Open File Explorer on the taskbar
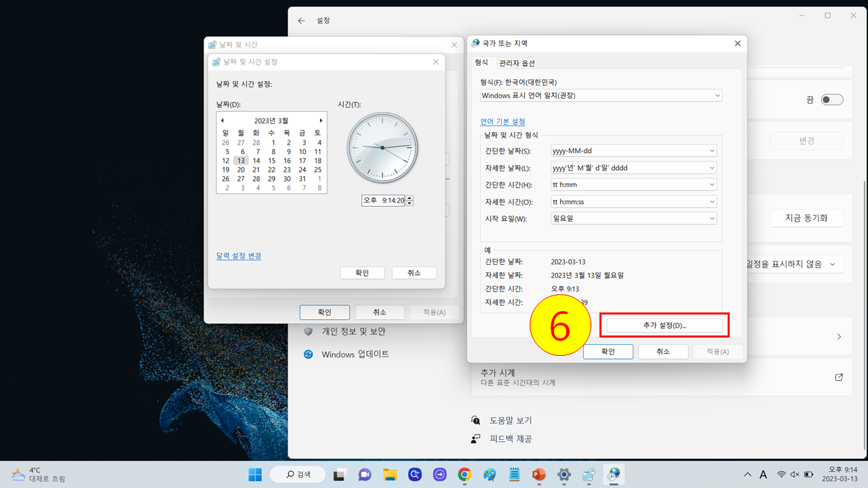The image size is (868, 488). pos(390,474)
